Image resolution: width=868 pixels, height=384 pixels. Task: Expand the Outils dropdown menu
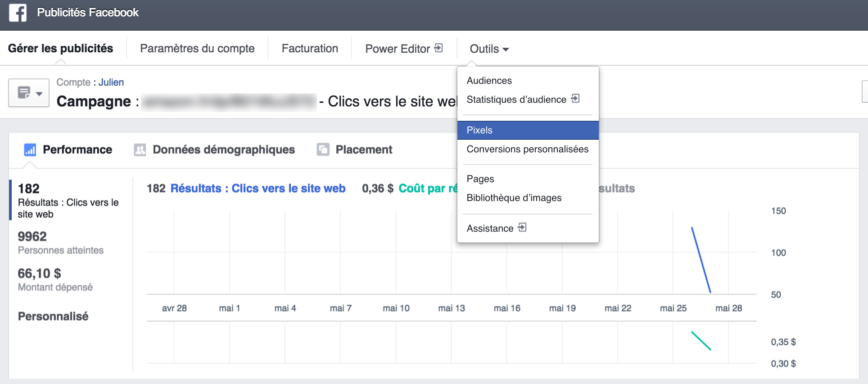[x=489, y=49]
